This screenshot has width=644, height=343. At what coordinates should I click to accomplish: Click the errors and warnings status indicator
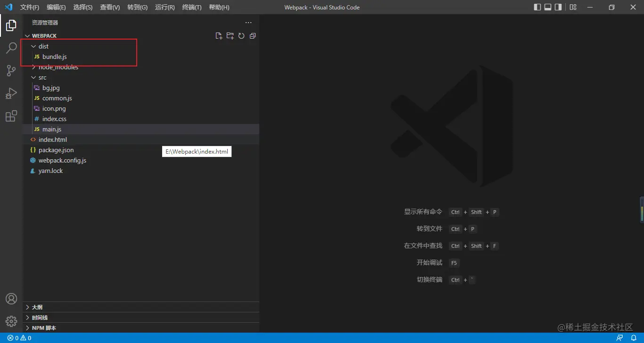[19, 338]
